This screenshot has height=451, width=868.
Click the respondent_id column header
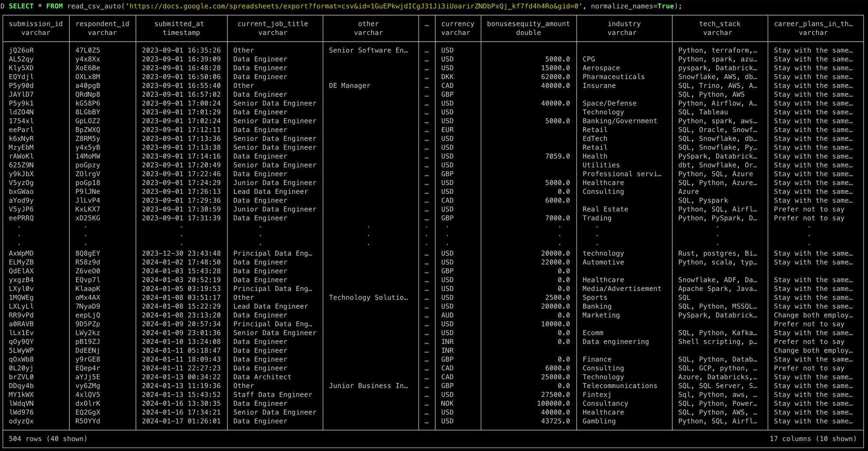tap(102, 24)
